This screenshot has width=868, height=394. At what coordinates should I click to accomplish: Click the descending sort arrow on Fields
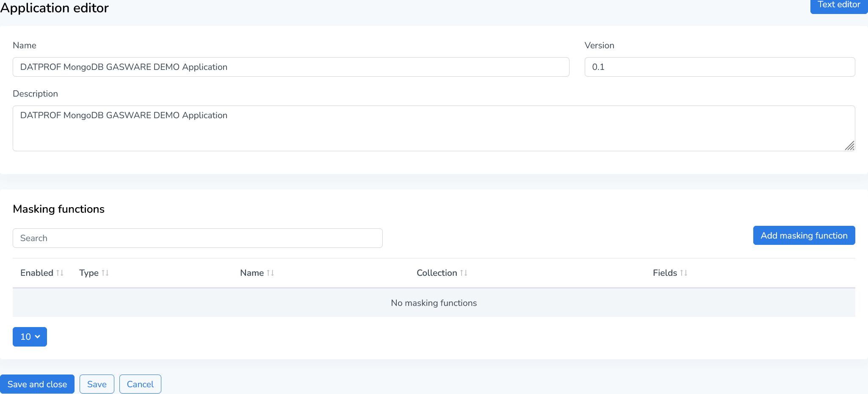tap(686, 273)
